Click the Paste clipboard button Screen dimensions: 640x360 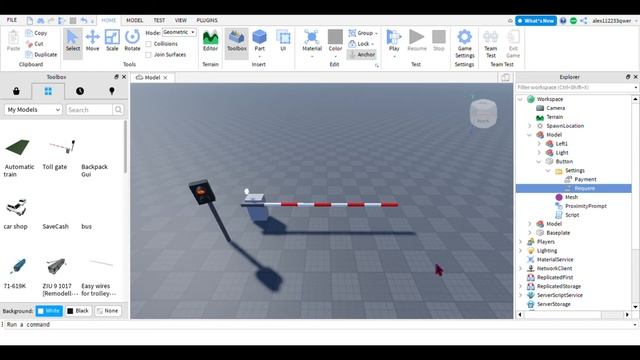tap(13, 41)
